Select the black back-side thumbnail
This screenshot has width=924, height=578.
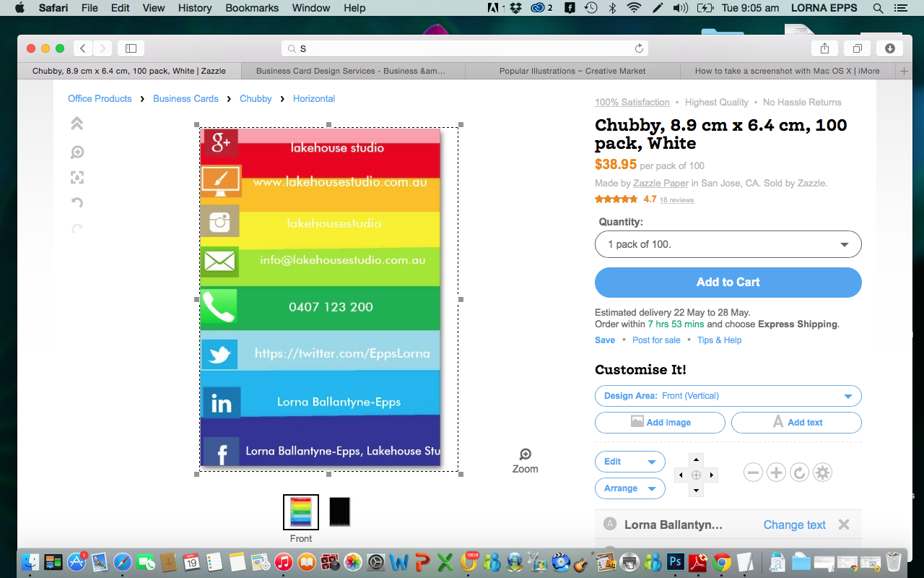pos(339,512)
